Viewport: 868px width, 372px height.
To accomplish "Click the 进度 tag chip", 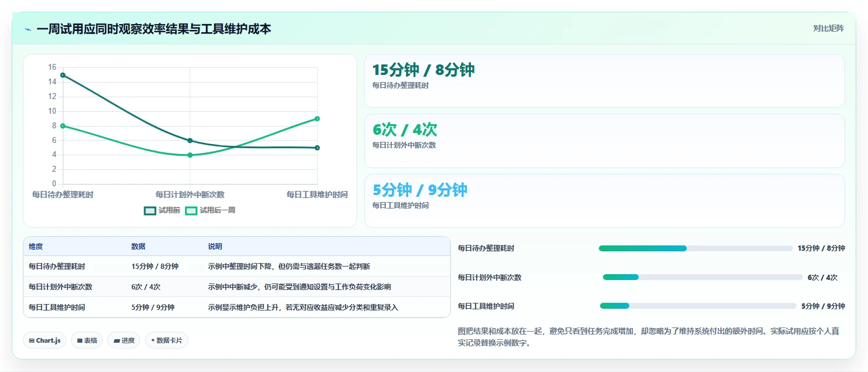I will point(124,340).
